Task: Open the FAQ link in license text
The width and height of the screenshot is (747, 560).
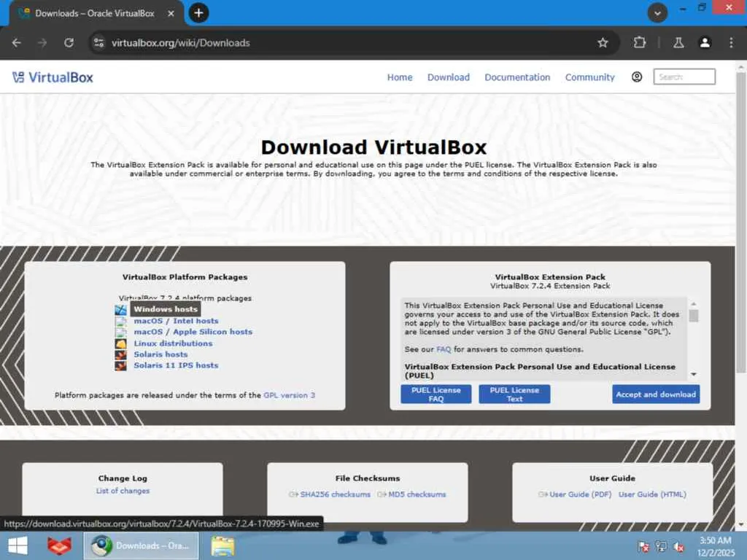Action: tap(444, 349)
